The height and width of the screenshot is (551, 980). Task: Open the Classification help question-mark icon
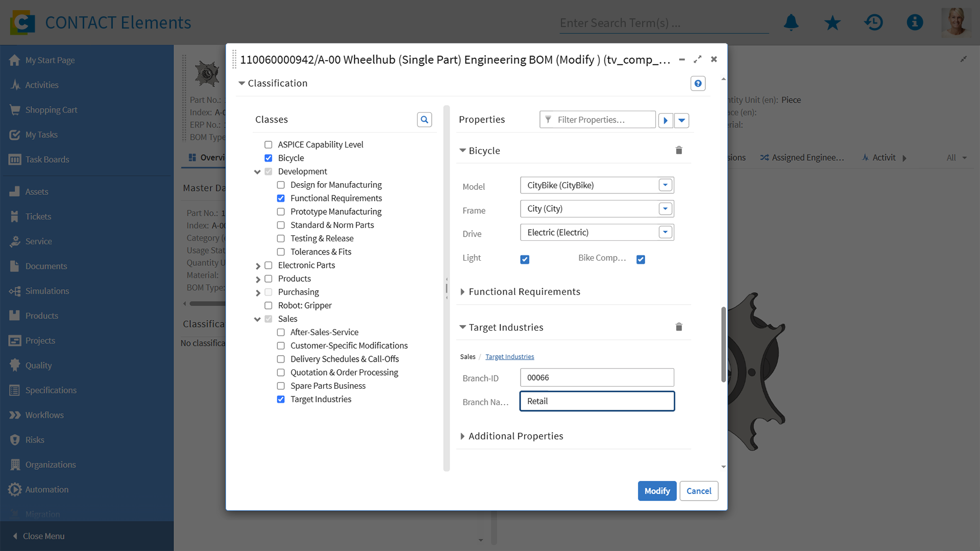click(x=698, y=84)
